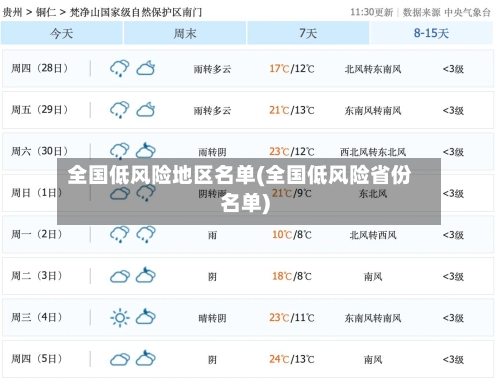Click the 西北风转东北风 wind text
500x383 pixels.
373,152
